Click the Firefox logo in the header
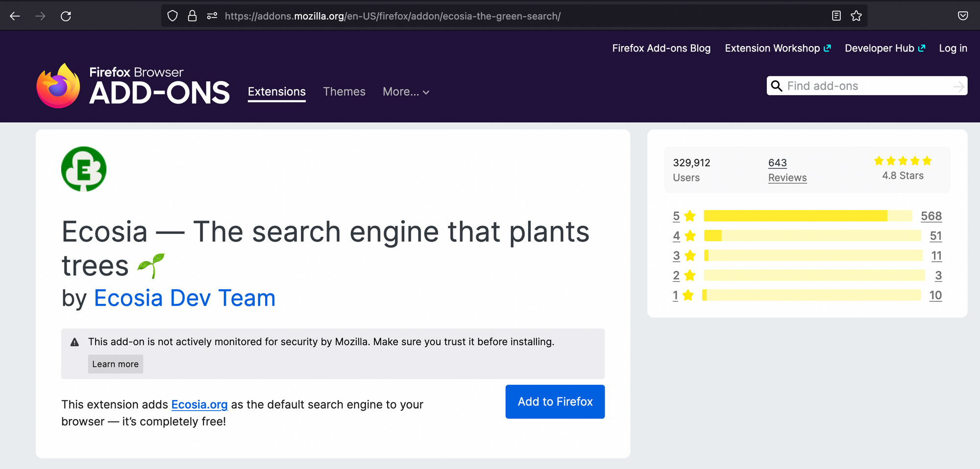Viewport: 980px width, 469px height. (x=58, y=86)
